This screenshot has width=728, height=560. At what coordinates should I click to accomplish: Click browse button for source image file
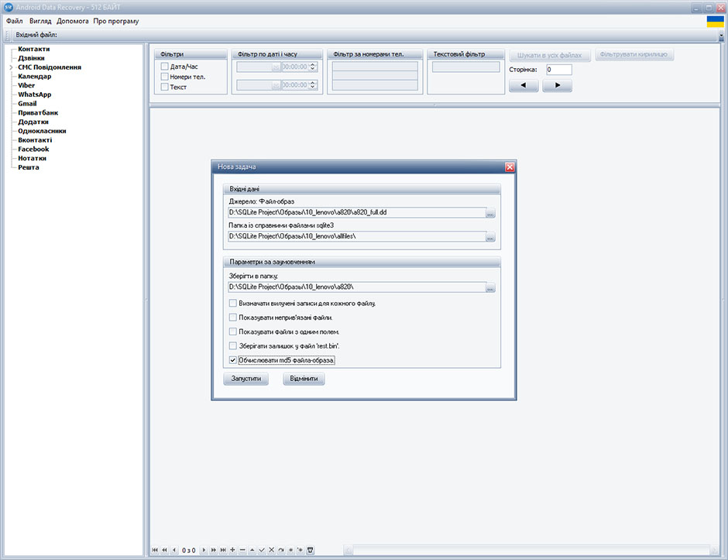point(490,213)
